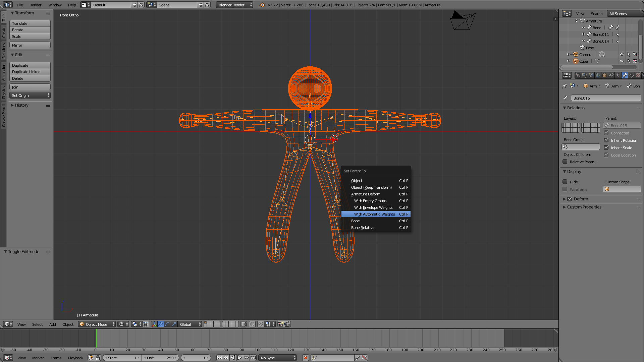Click the Bone.016 name field
This screenshot has width=644, height=362.
pyautogui.click(x=605, y=98)
